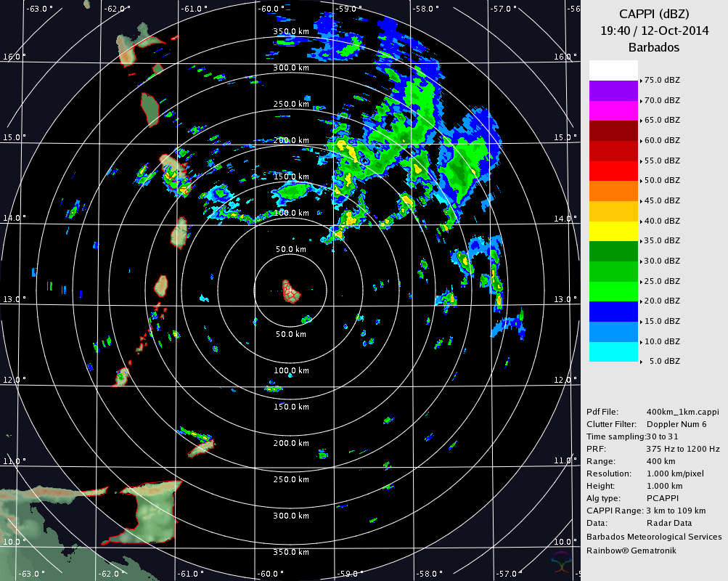Click the 'CAPPI (dBZ)' title text
Screen dimensions: 728x581
pos(654,14)
